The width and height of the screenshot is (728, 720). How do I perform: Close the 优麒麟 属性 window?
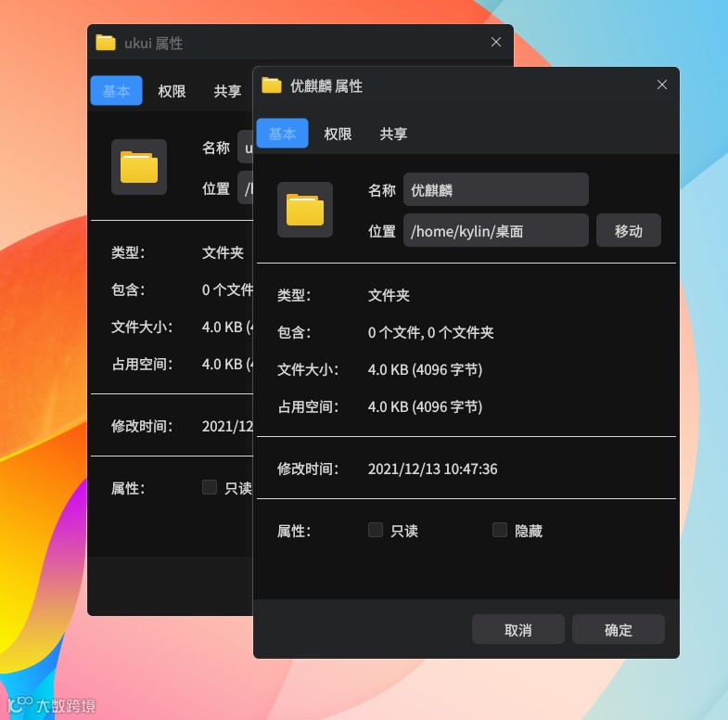tap(662, 84)
